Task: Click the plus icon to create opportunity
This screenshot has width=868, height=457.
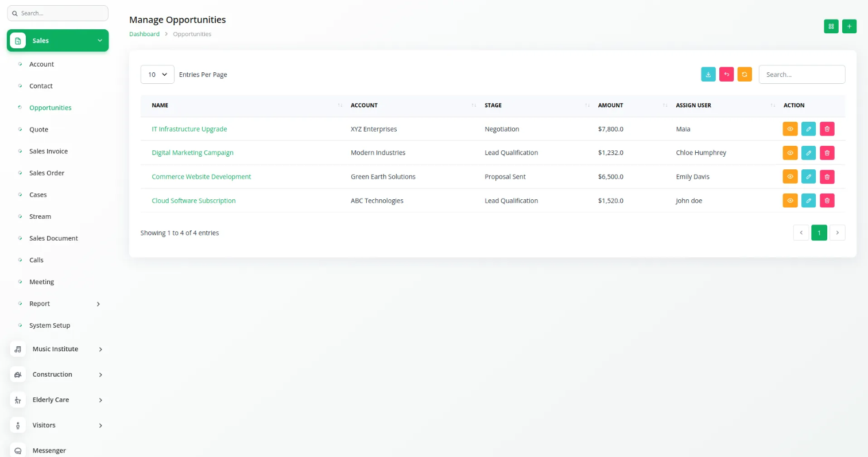Action: pyautogui.click(x=849, y=26)
